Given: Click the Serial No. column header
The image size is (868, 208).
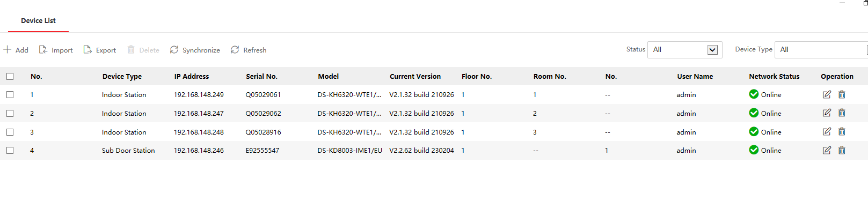Looking at the screenshot, I should [x=261, y=77].
